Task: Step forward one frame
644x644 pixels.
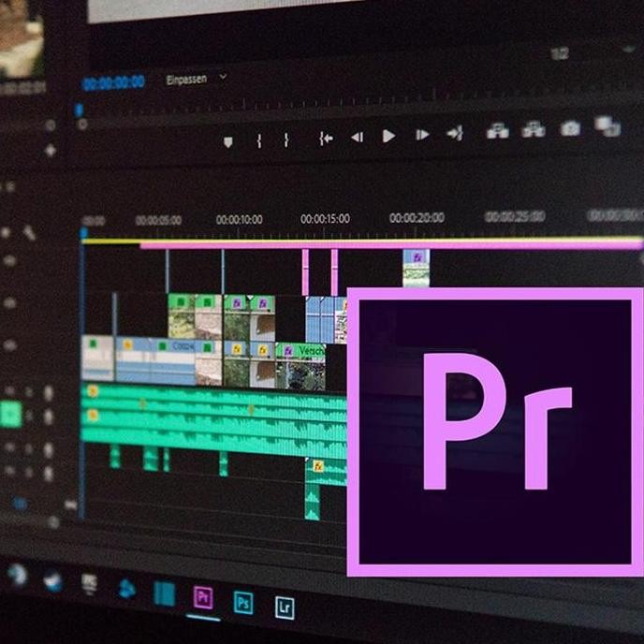Action: click(422, 135)
